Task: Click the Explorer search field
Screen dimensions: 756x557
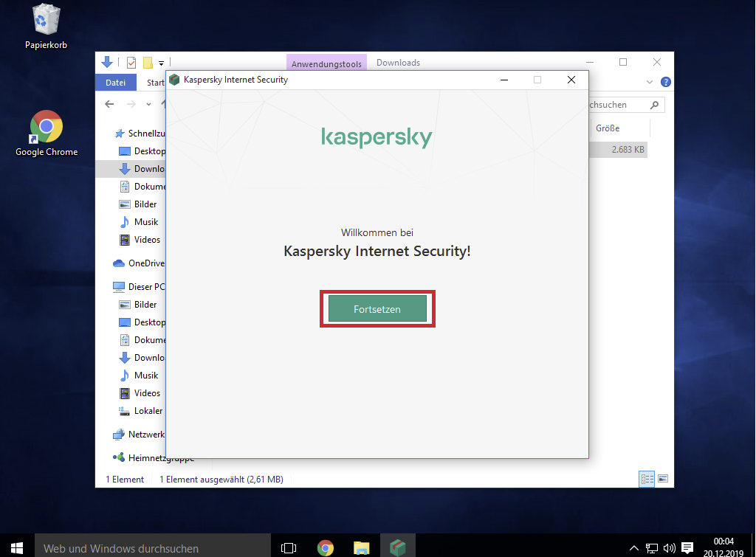Action: coord(627,105)
